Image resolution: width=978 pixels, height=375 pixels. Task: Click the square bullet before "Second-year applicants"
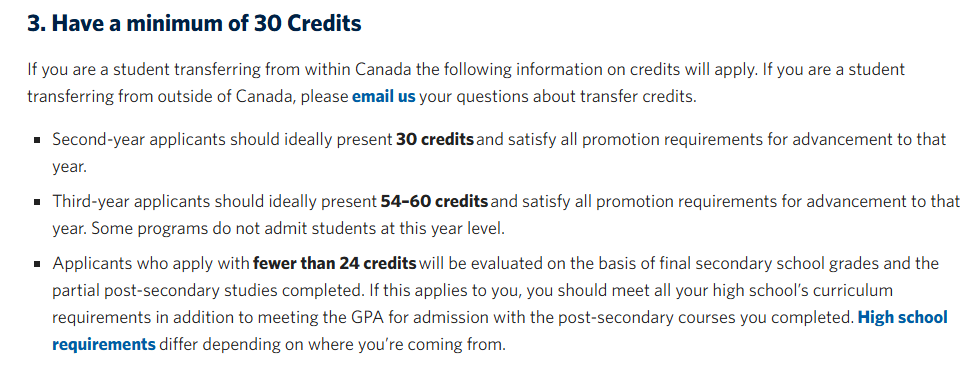tap(37, 140)
